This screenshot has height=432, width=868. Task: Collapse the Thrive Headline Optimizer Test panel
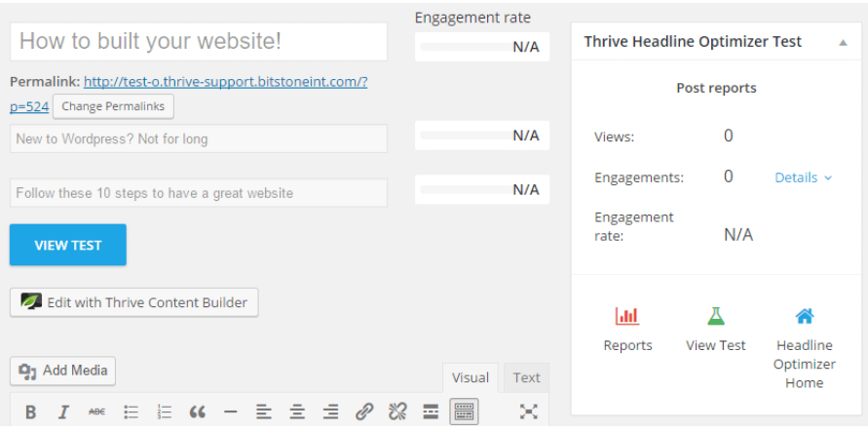point(842,42)
